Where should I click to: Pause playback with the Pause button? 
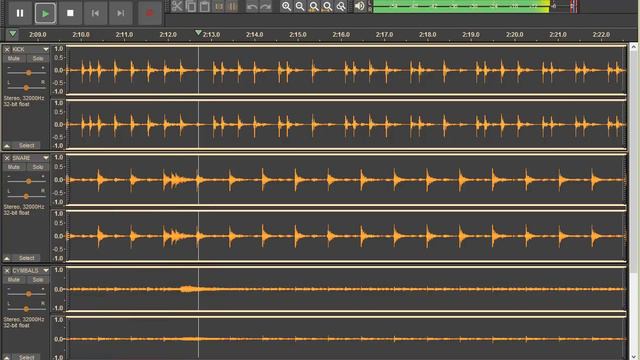[20, 13]
